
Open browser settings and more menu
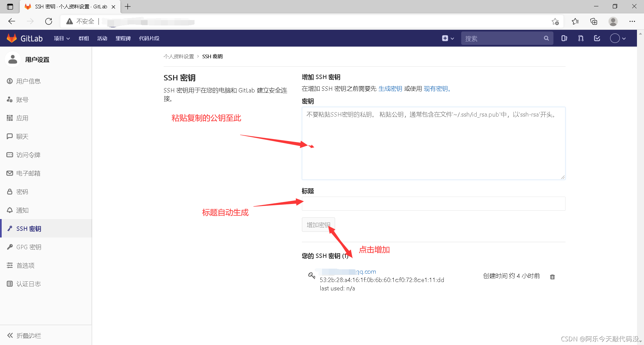(632, 21)
